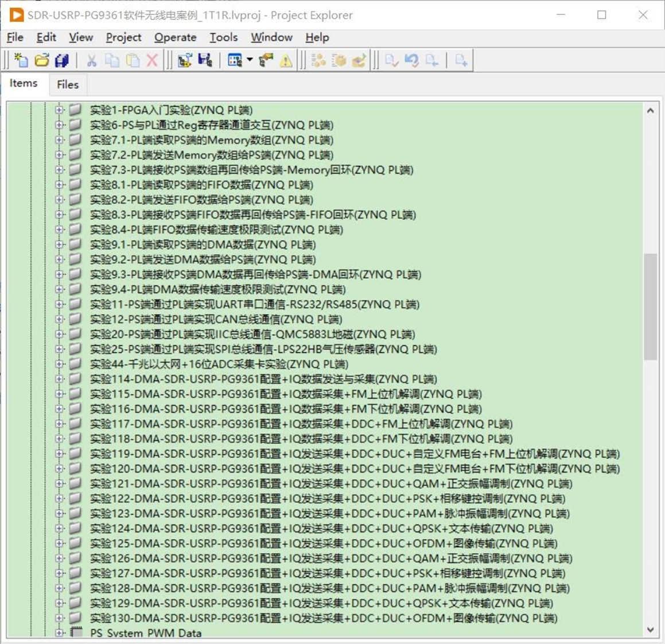The height and width of the screenshot is (644, 665).
Task: Select 实验119 自定义FM电台+FM上位机解调 row
Action: tap(355, 453)
